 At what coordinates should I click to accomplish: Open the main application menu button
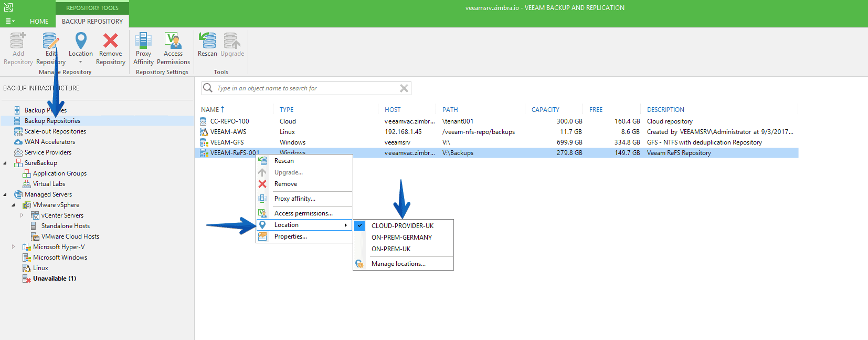(10, 21)
